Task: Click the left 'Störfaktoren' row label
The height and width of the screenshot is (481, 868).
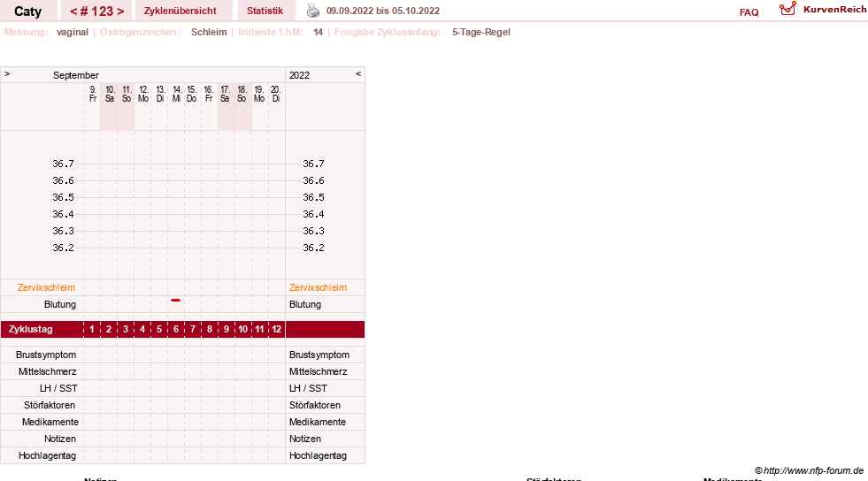Action: 50,405
